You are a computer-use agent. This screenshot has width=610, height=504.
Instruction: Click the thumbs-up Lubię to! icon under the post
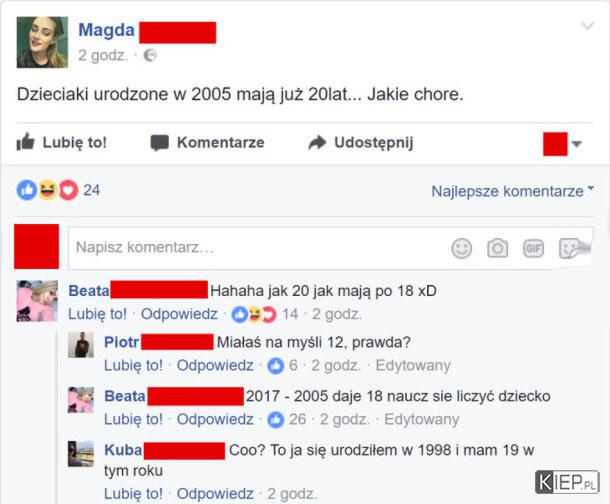[x=25, y=142]
